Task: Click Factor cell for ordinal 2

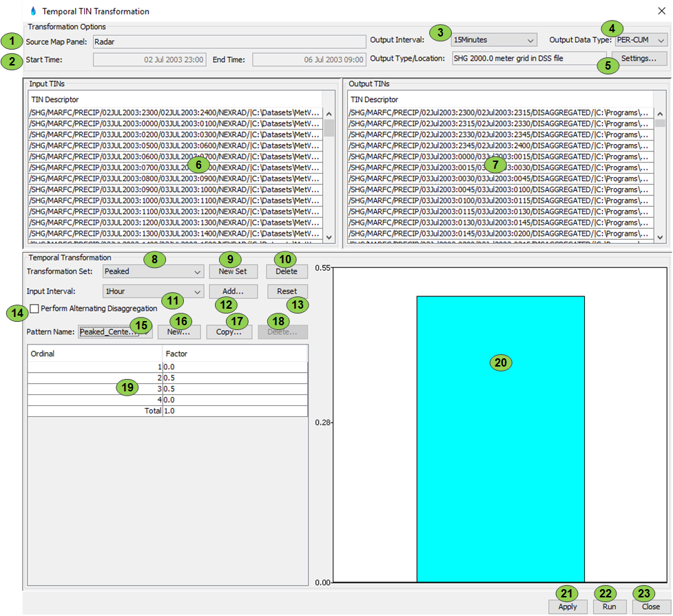Action: pyautogui.click(x=235, y=378)
